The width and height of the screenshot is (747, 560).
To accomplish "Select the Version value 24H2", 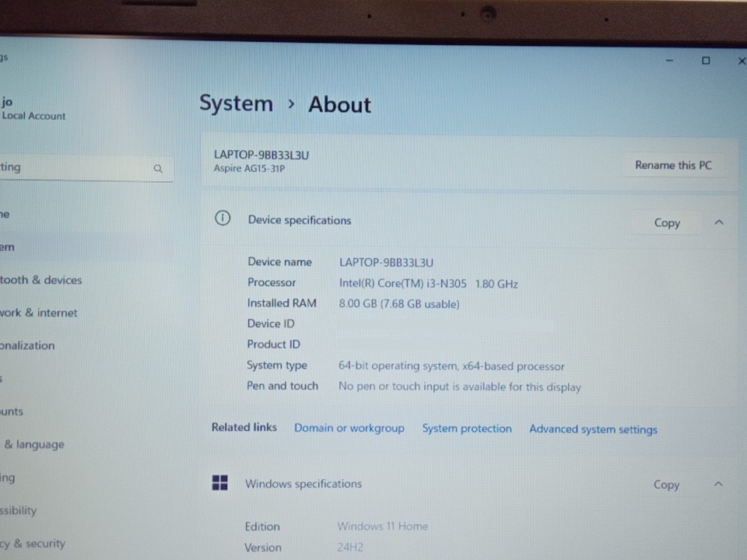I will pos(350,548).
